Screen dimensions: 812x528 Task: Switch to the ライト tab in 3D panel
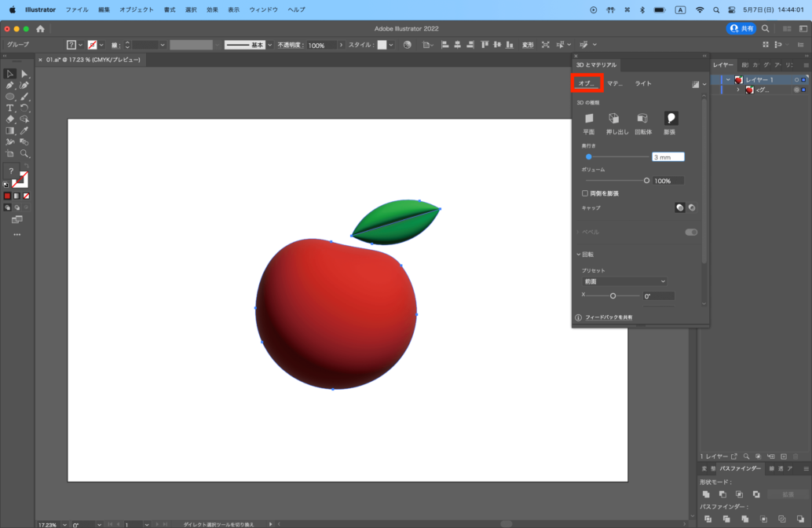click(643, 83)
